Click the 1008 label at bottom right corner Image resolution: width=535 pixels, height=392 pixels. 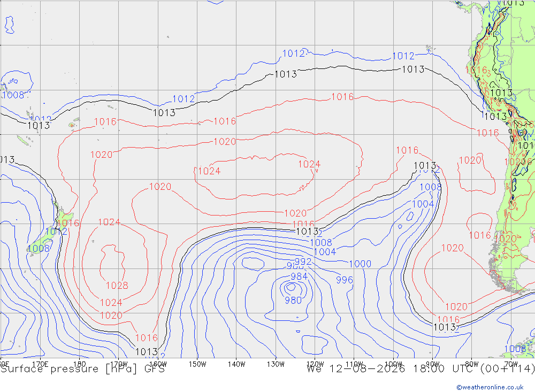point(515,349)
